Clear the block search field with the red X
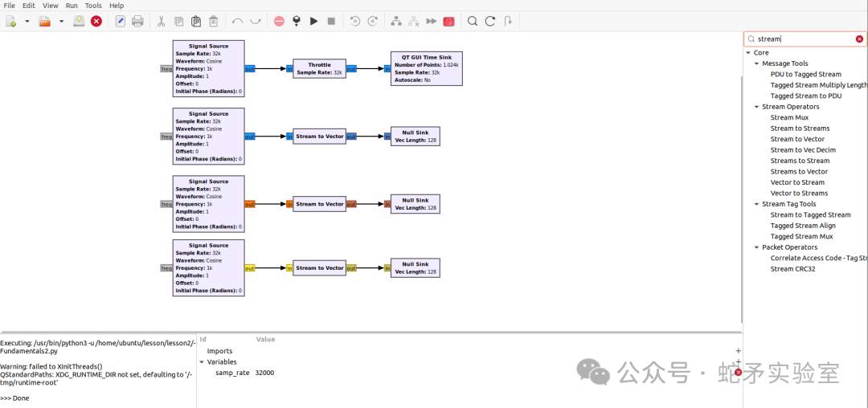The image size is (868, 408). click(x=859, y=39)
